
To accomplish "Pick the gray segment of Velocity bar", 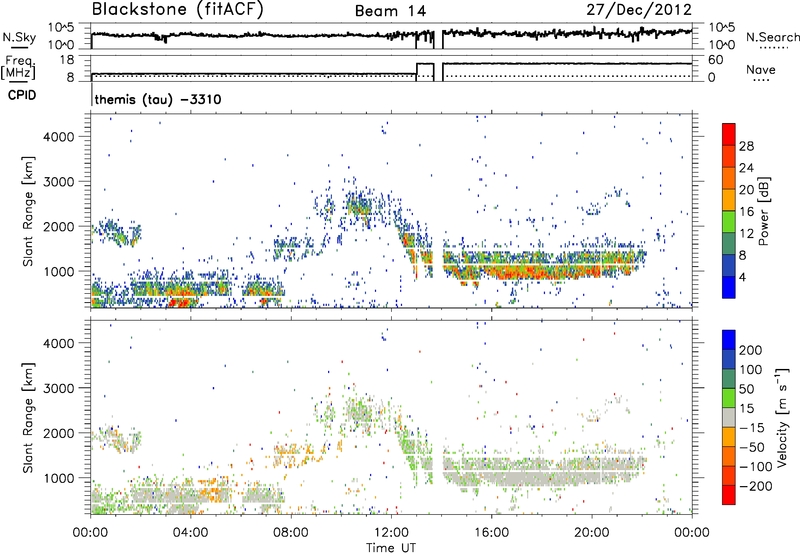I will [x=729, y=417].
